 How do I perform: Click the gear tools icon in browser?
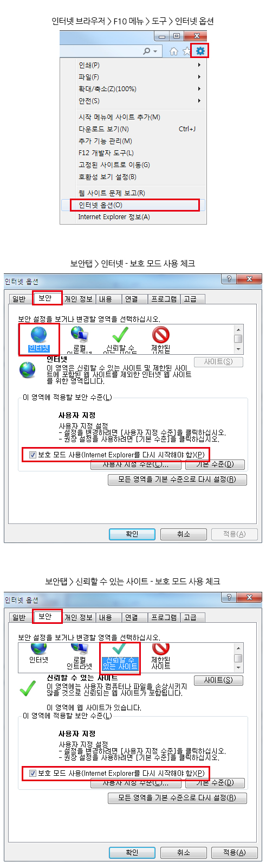(x=200, y=51)
